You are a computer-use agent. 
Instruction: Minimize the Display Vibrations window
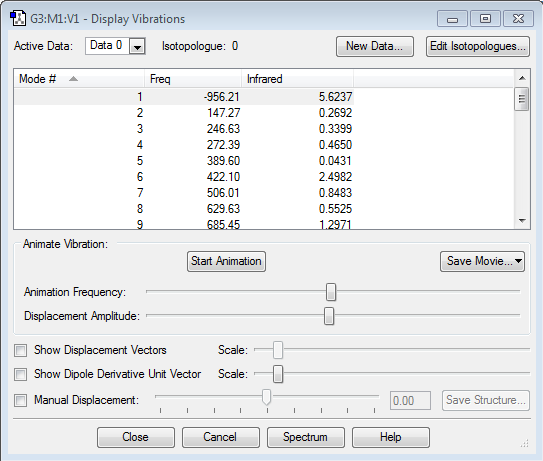(452, 18)
